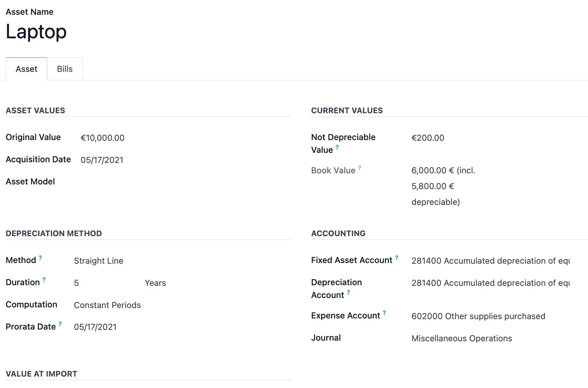Click help icon beside Duration label
This screenshot has height=388, width=588.
click(44, 279)
